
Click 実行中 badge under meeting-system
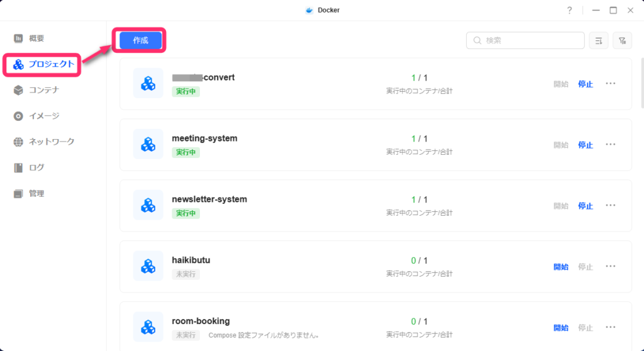[186, 152]
